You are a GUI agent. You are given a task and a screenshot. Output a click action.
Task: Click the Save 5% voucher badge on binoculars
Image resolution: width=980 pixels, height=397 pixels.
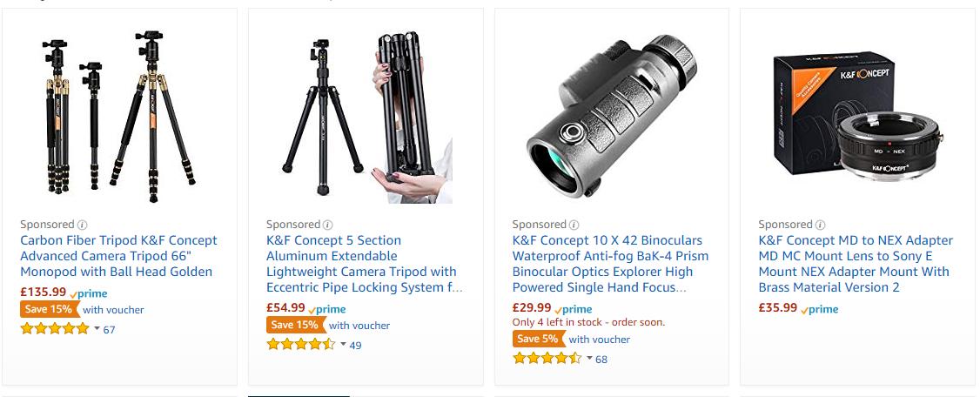(540, 339)
